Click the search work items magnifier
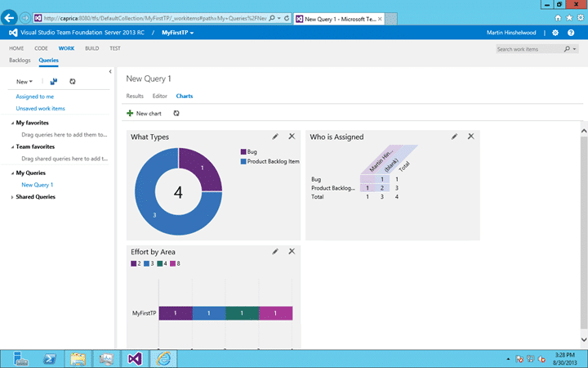The image size is (588, 368). point(567,49)
